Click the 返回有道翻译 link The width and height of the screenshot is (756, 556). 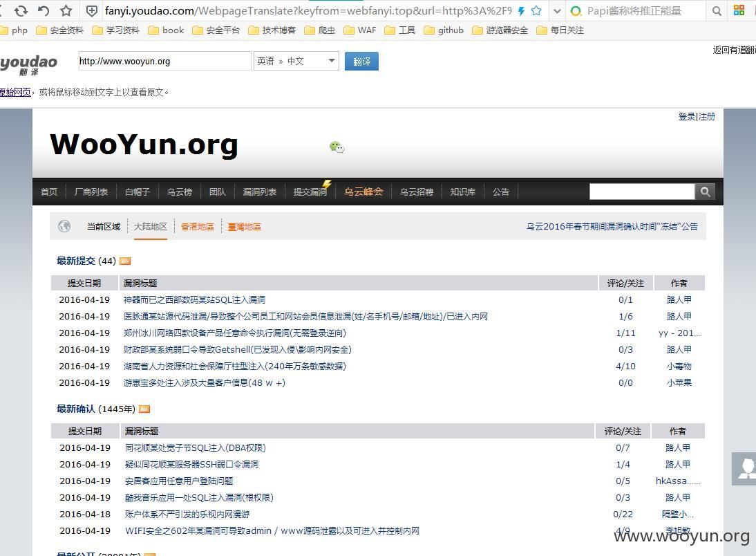coord(734,50)
